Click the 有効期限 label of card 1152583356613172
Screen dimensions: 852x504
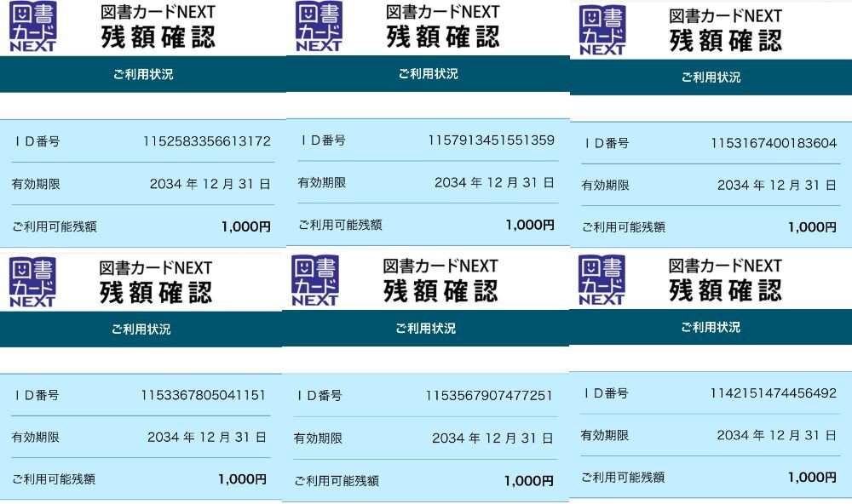(36, 185)
